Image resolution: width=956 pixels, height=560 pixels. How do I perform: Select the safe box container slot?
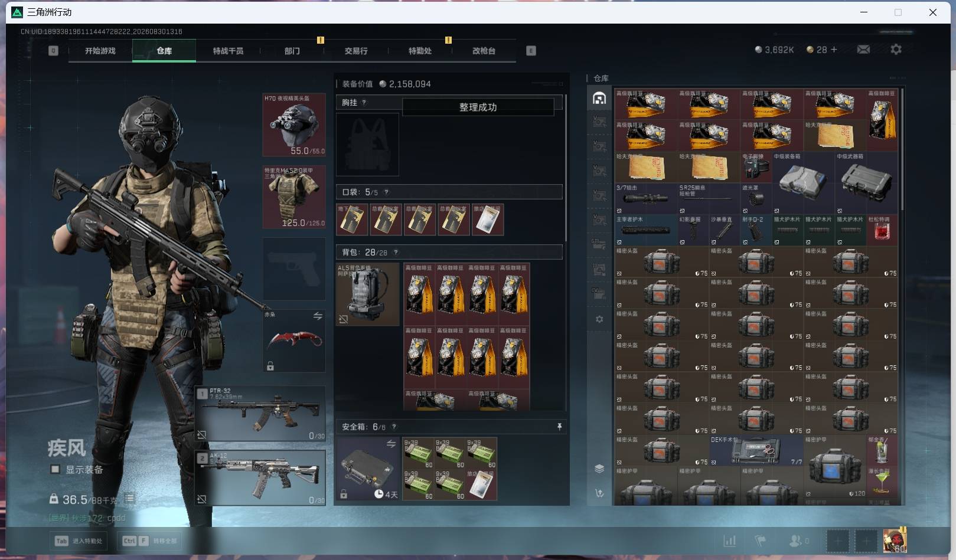tap(368, 469)
